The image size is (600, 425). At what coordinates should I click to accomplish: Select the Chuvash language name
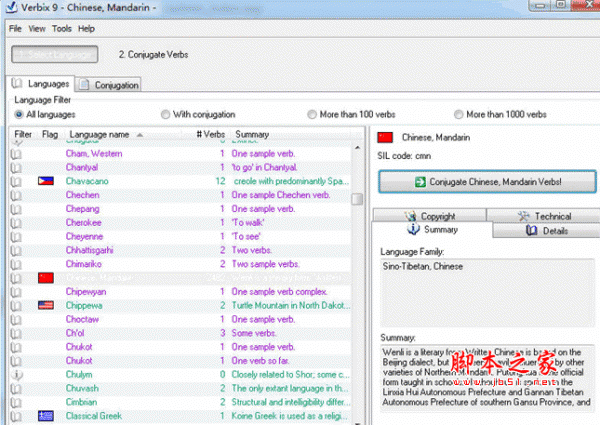[82, 388]
